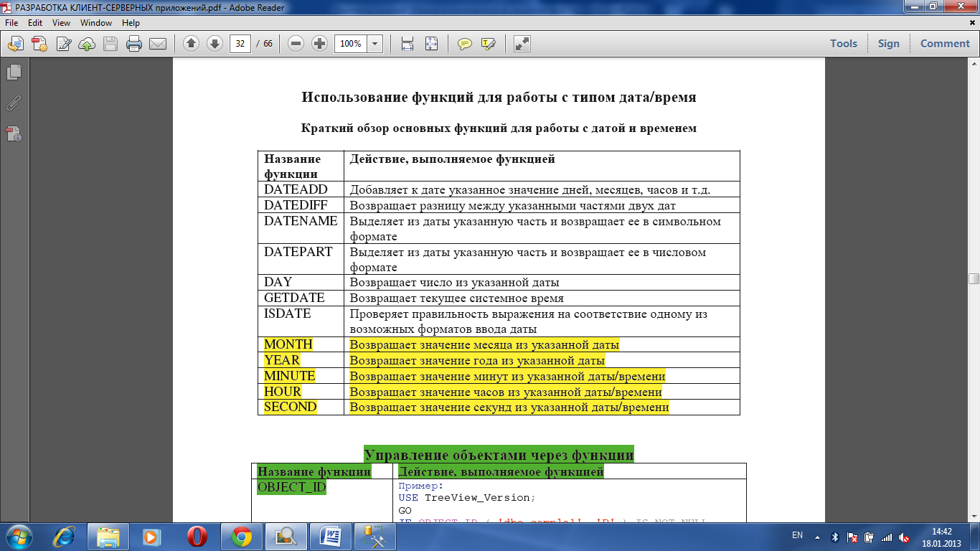Click text 'Возвращает число из указанной даты'
The height and width of the screenshot is (551, 980).
point(454,283)
